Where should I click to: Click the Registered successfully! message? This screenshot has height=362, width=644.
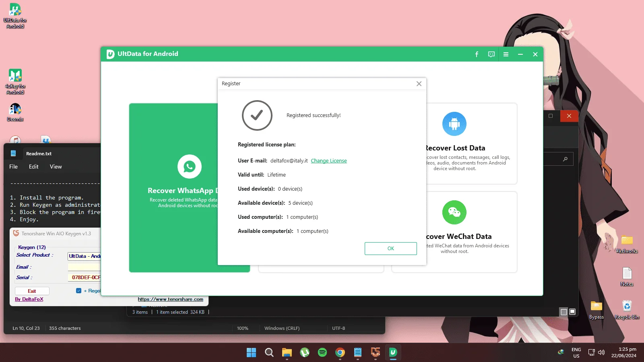[x=314, y=115]
